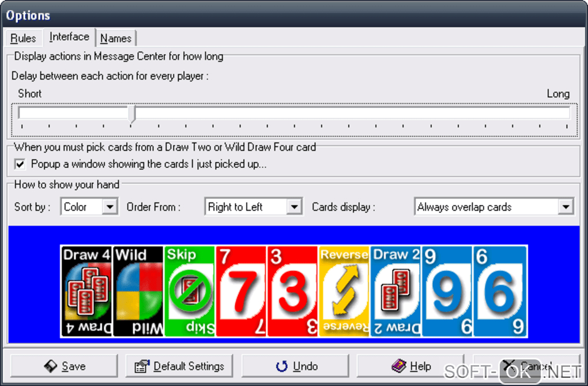The image size is (588, 386).
Task: Click the Save button
Action: pyautogui.click(x=64, y=366)
